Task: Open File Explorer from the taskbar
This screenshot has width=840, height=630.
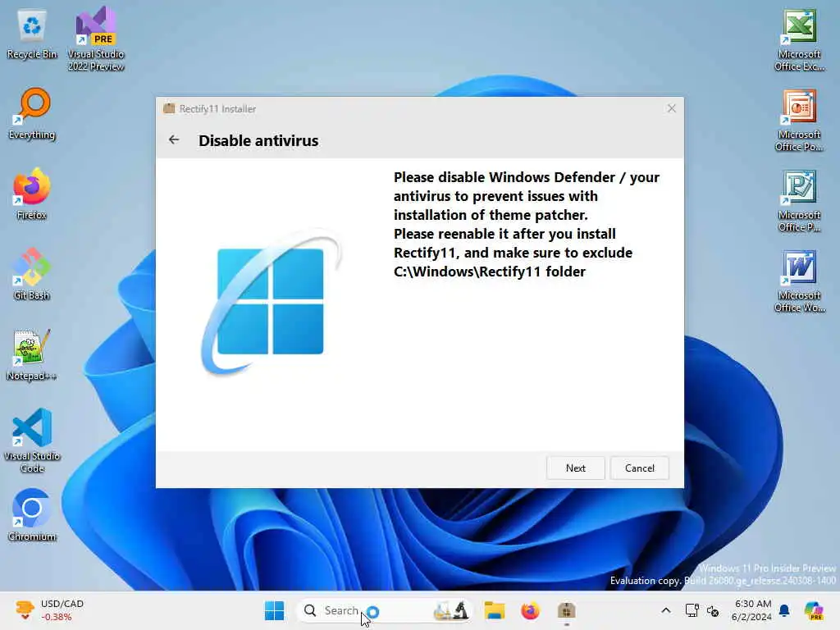Action: tap(494, 610)
